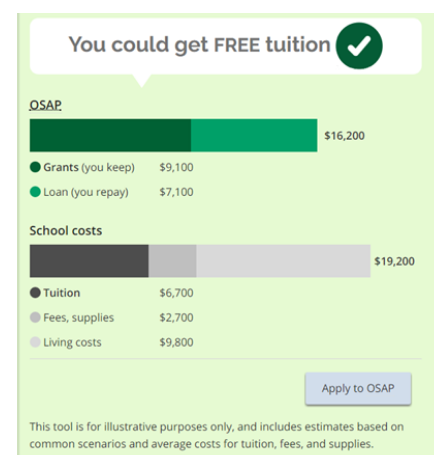442x466 pixels.
Task: Click the dark gray Tuition legend dot
Action: (x=35, y=293)
